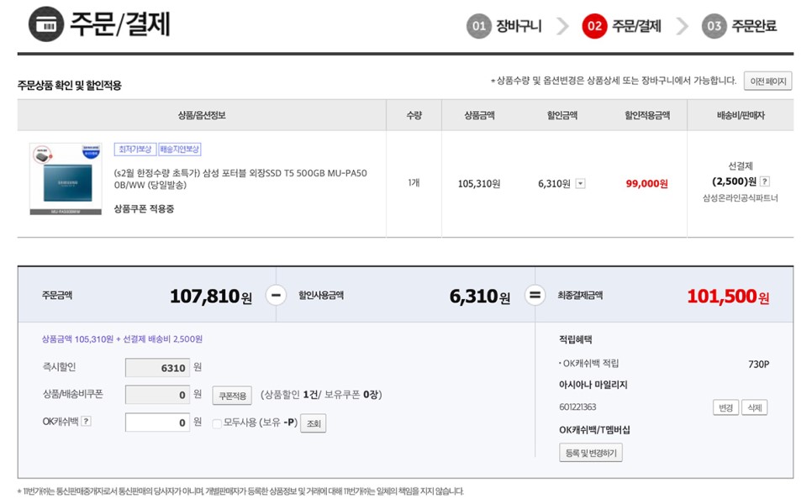Click the 상품쿠폰 적용중 text
This screenshot has height=504, width=812.
click(144, 209)
